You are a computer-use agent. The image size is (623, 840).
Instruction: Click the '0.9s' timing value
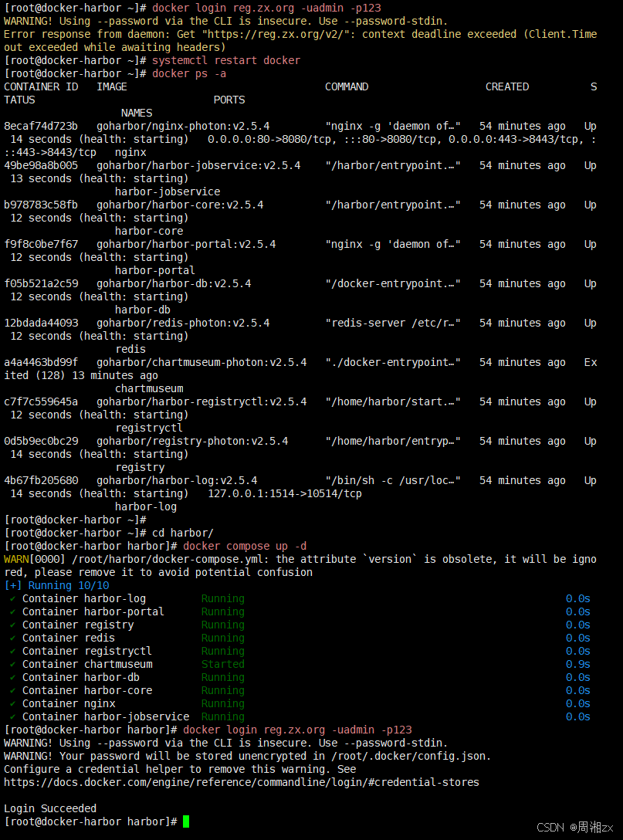point(578,664)
